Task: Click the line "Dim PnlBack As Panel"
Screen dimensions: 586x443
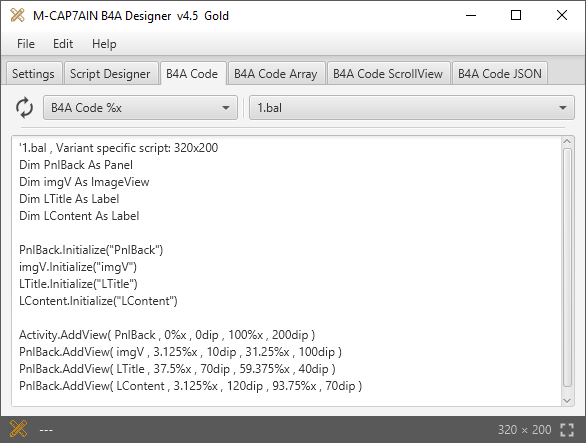Action: pos(76,165)
